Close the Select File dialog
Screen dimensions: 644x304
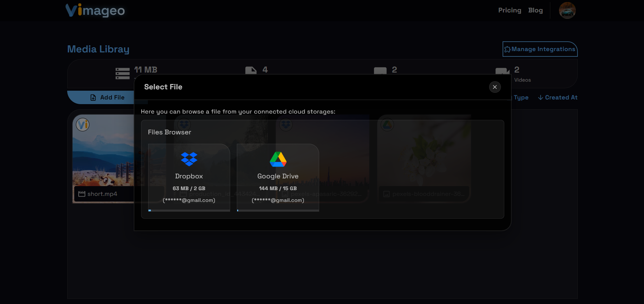(x=495, y=87)
